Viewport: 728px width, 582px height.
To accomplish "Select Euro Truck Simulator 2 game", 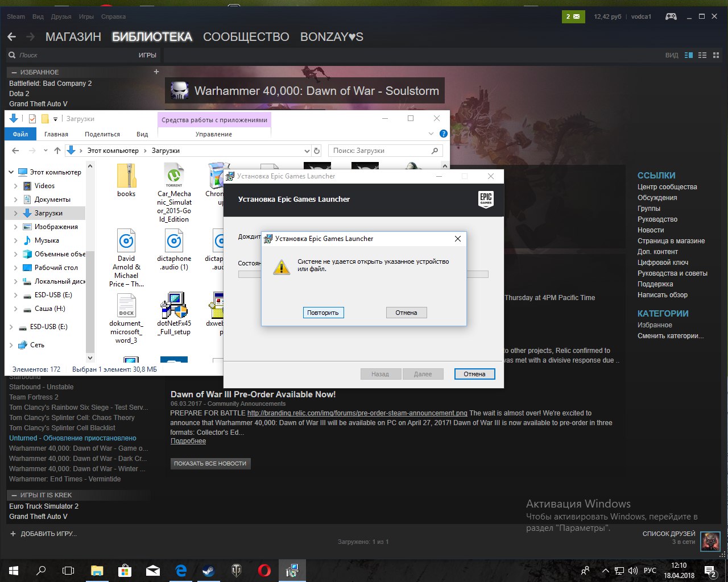I will 44,506.
